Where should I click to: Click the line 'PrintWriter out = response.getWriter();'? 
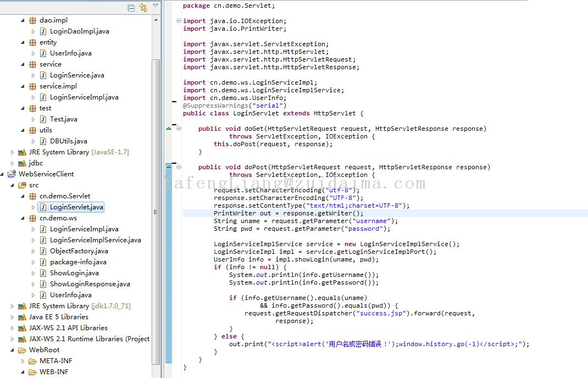tap(289, 213)
